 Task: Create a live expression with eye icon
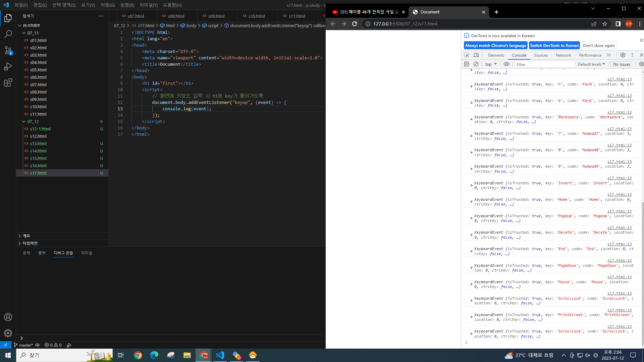[506, 64]
